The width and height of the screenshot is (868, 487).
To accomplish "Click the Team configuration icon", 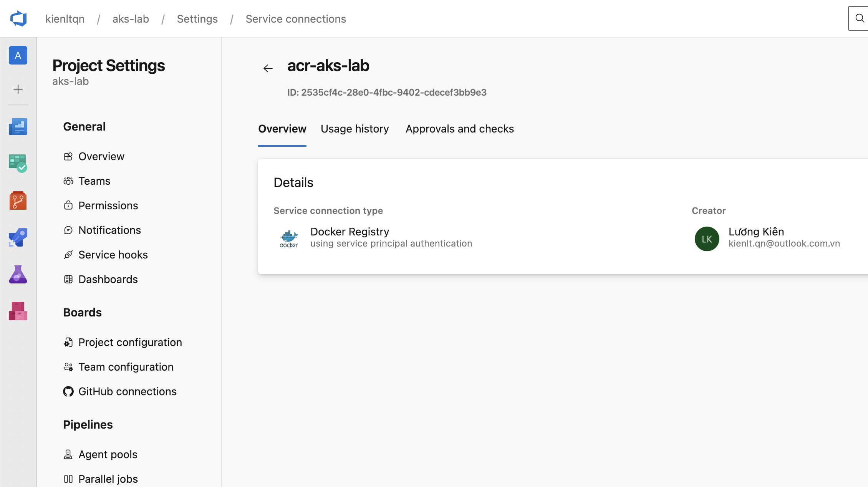I will [68, 367].
